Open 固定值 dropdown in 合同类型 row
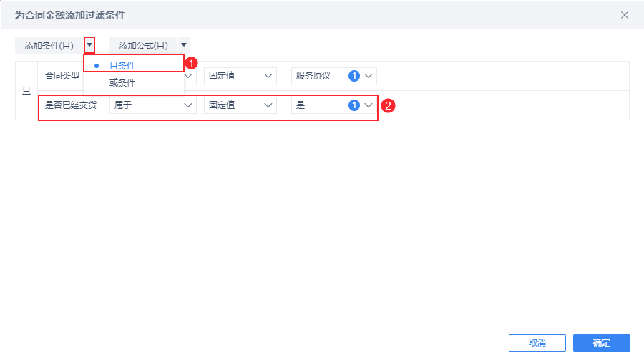 (240, 76)
